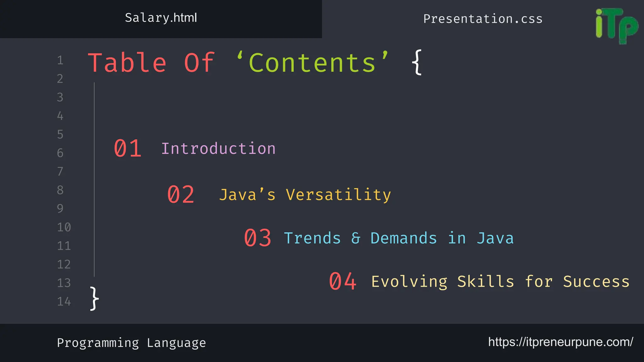This screenshot has height=362, width=644.
Task: Open the itpreneurpune.com link
Action: 561,342
